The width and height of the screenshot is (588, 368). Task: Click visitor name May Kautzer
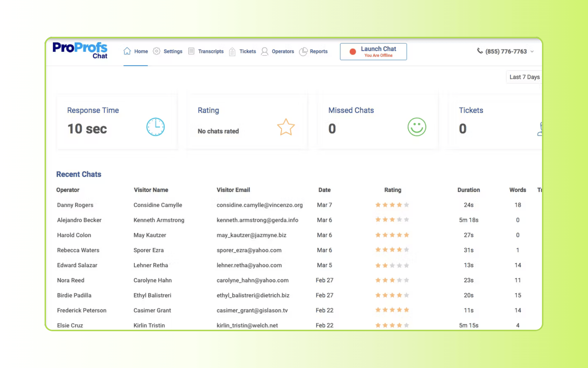pyautogui.click(x=150, y=235)
